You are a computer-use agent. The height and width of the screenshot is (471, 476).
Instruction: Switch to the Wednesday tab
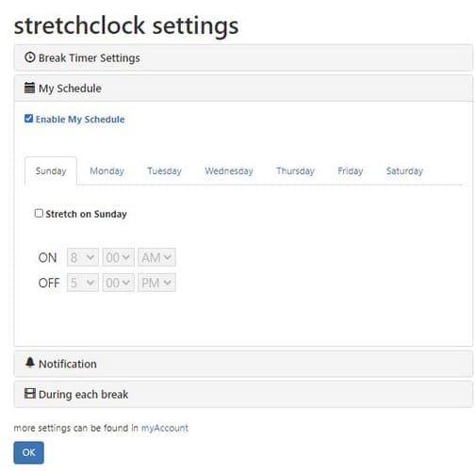point(229,171)
